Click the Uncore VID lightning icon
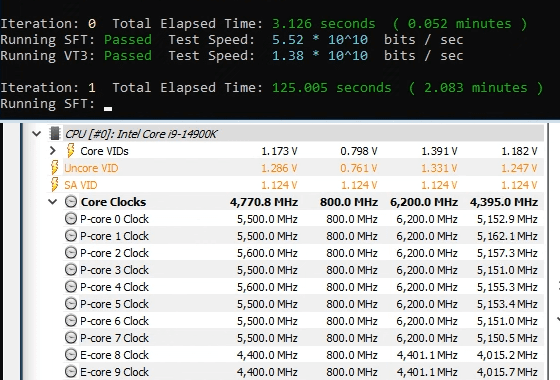The height and width of the screenshot is (380, 560). pyautogui.click(x=54, y=168)
